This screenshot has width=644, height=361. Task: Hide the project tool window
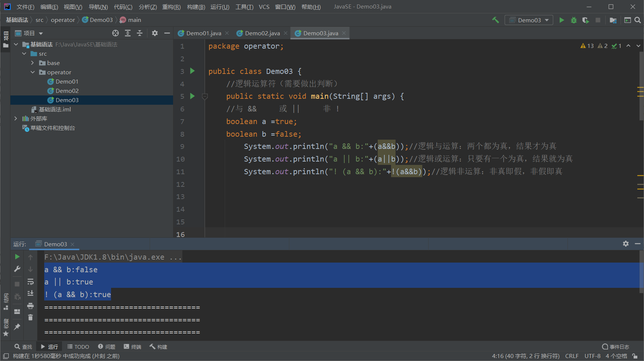[x=167, y=33]
